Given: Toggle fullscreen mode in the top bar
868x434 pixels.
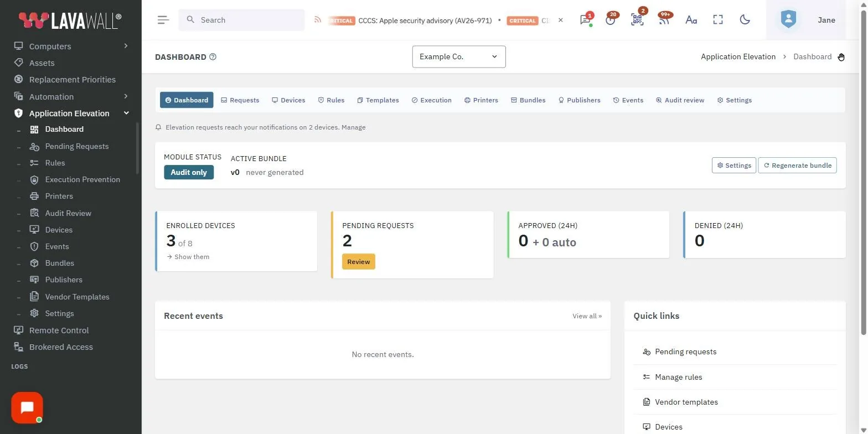Looking at the screenshot, I should click(x=718, y=20).
